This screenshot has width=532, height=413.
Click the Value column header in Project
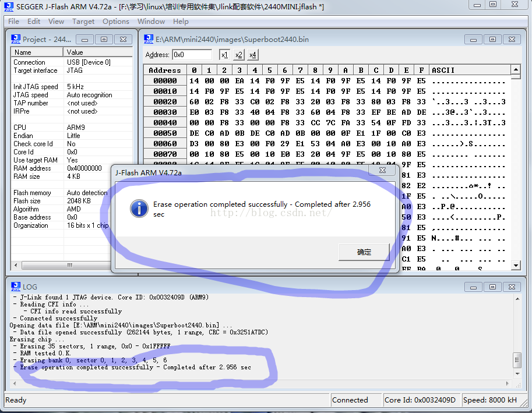click(x=98, y=52)
